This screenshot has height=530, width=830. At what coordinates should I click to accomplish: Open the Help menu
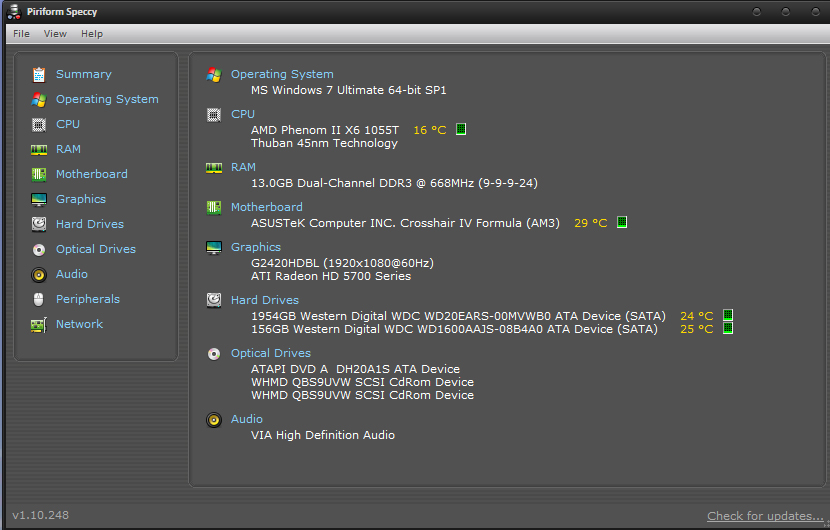point(92,34)
